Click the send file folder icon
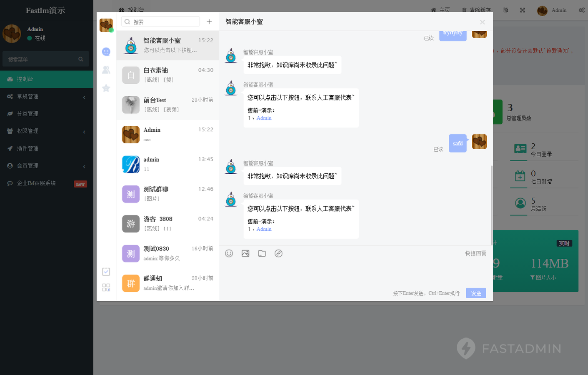Image resolution: width=588 pixels, height=375 pixels. [262, 253]
